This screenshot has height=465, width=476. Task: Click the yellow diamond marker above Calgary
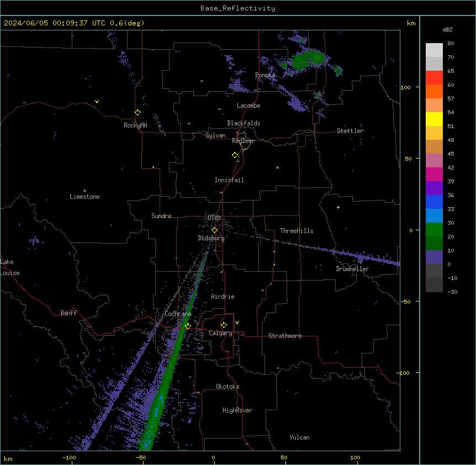[224, 325]
